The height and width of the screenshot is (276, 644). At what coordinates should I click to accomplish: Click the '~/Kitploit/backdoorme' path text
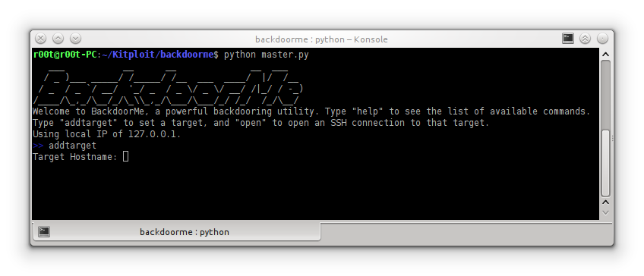[157, 55]
